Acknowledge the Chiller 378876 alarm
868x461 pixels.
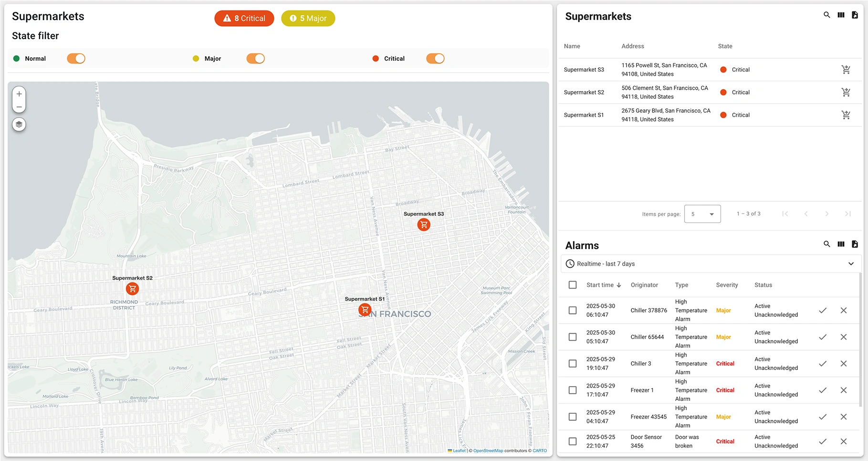(x=823, y=310)
